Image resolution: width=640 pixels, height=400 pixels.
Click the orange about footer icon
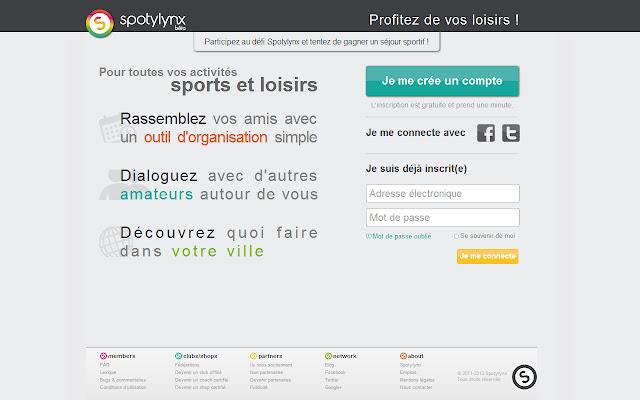403,356
